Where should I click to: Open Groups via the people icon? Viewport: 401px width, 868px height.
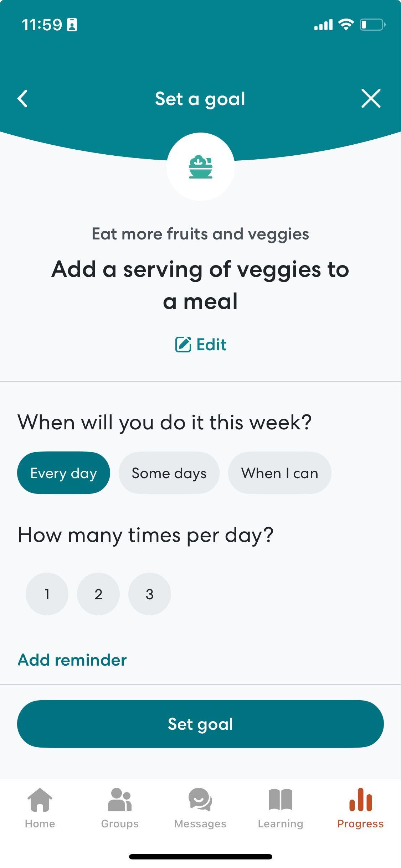tap(120, 800)
